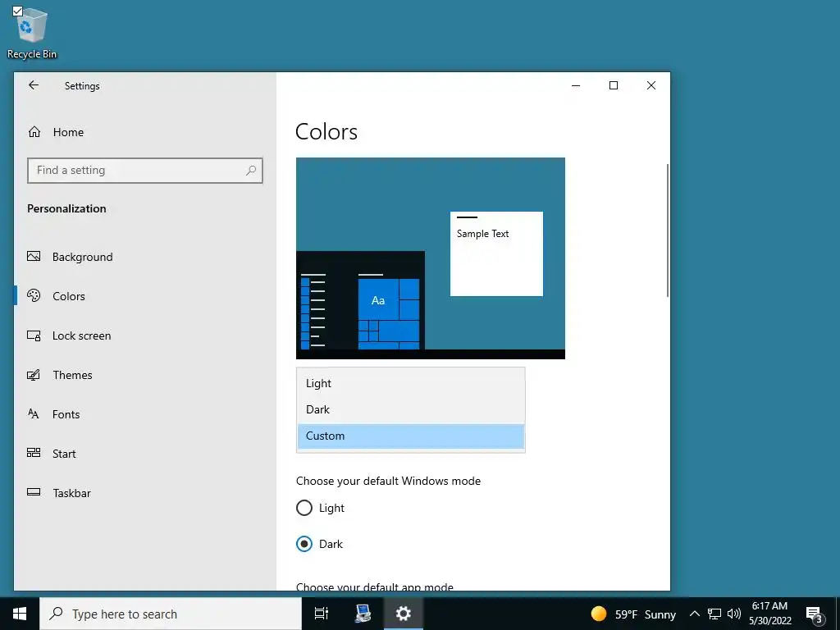Tick the Recycle Bin selection checkbox
The height and width of the screenshot is (630, 840).
click(x=17, y=11)
